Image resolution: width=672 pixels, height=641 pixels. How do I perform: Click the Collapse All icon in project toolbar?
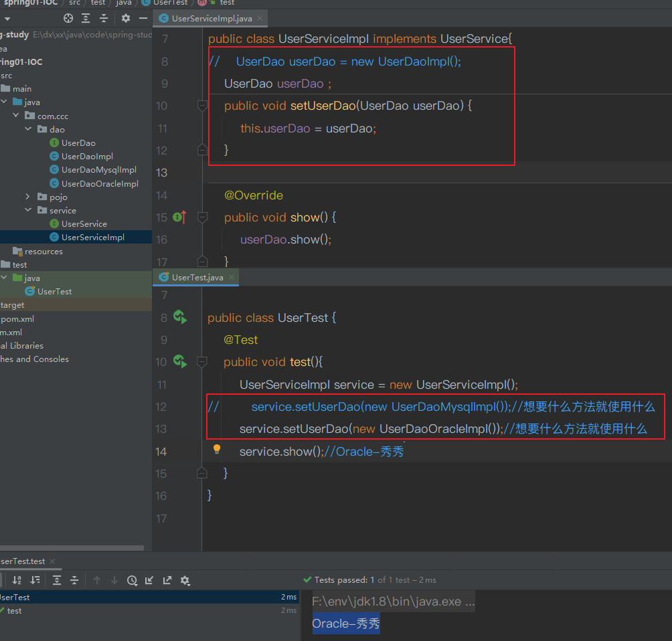[x=104, y=18]
